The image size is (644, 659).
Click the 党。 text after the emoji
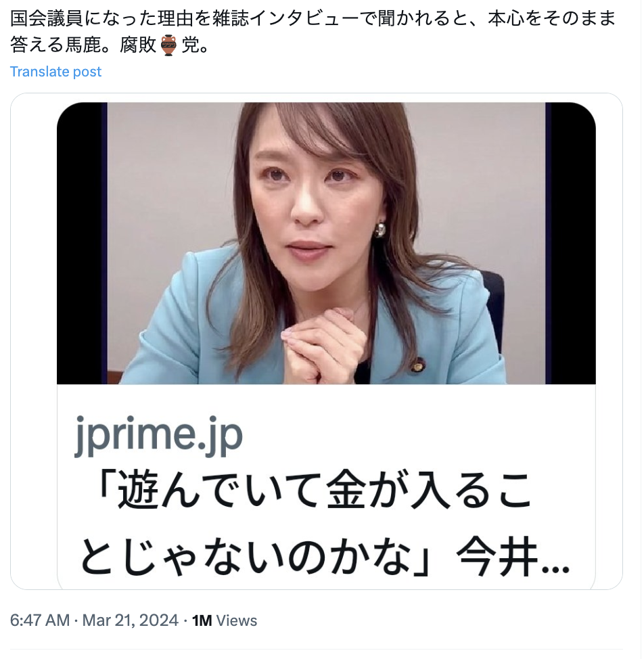[x=195, y=45]
